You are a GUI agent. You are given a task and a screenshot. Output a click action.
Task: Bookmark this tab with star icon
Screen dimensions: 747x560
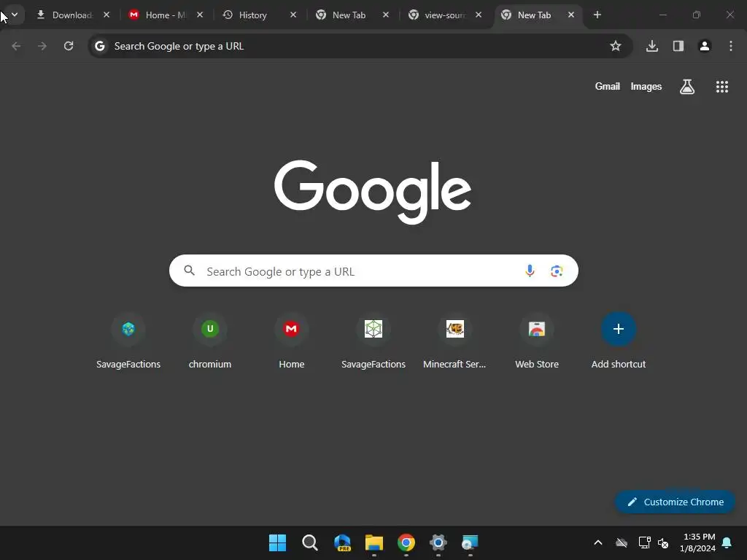615,46
